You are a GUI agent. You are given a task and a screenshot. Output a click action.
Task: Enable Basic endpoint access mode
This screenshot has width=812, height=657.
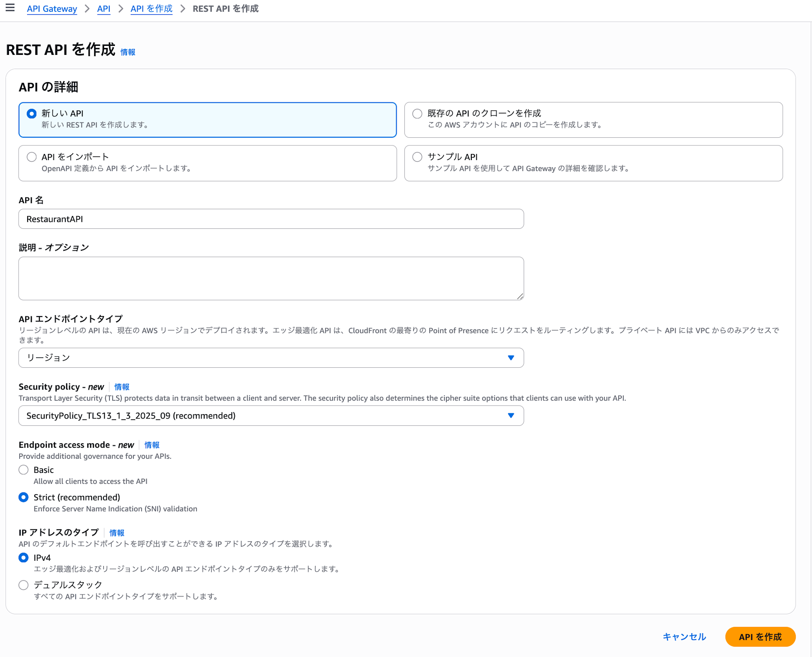(24, 470)
